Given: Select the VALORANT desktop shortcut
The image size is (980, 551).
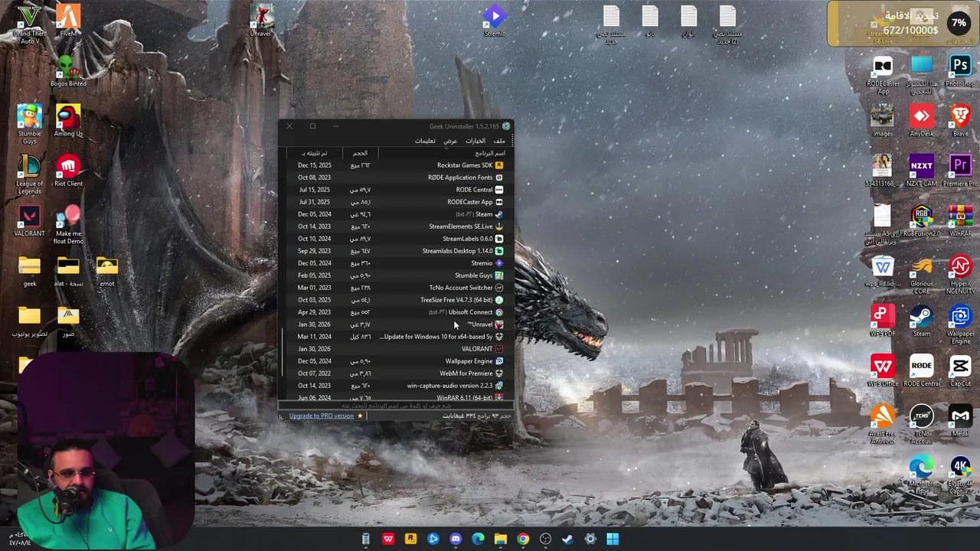Looking at the screenshot, I should coord(29,220).
